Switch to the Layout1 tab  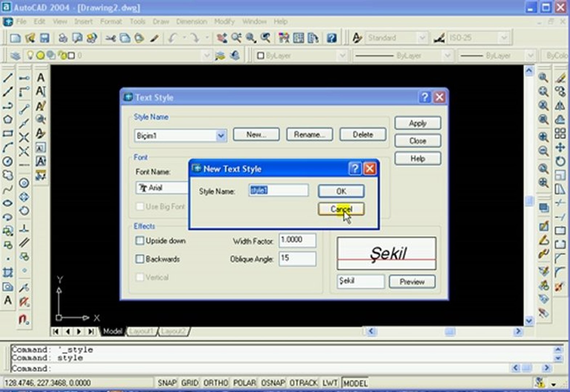pos(141,331)
